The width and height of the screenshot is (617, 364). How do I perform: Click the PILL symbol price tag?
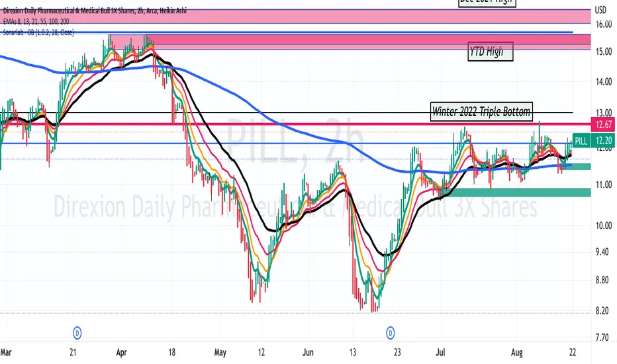click(x=581, y=141)
